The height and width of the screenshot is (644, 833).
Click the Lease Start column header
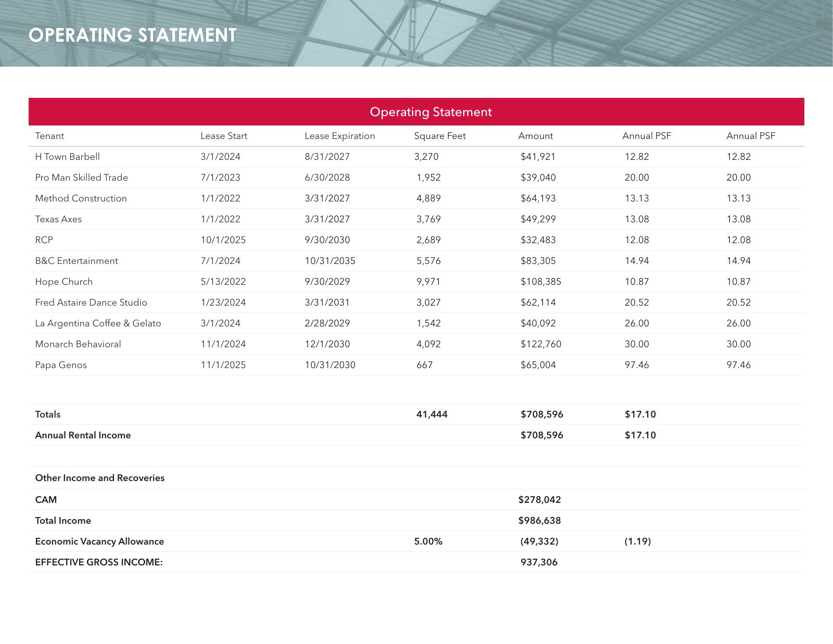[224, 136]
